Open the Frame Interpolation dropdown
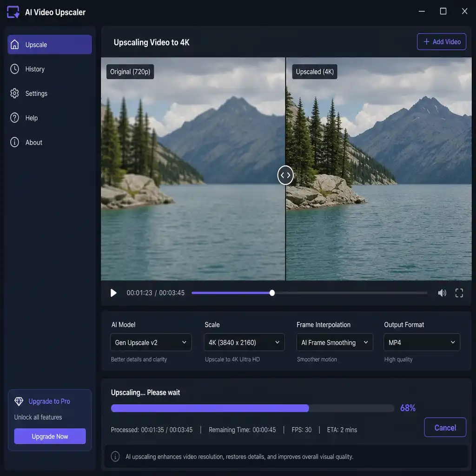476x476 pixels. pos(335,343)
